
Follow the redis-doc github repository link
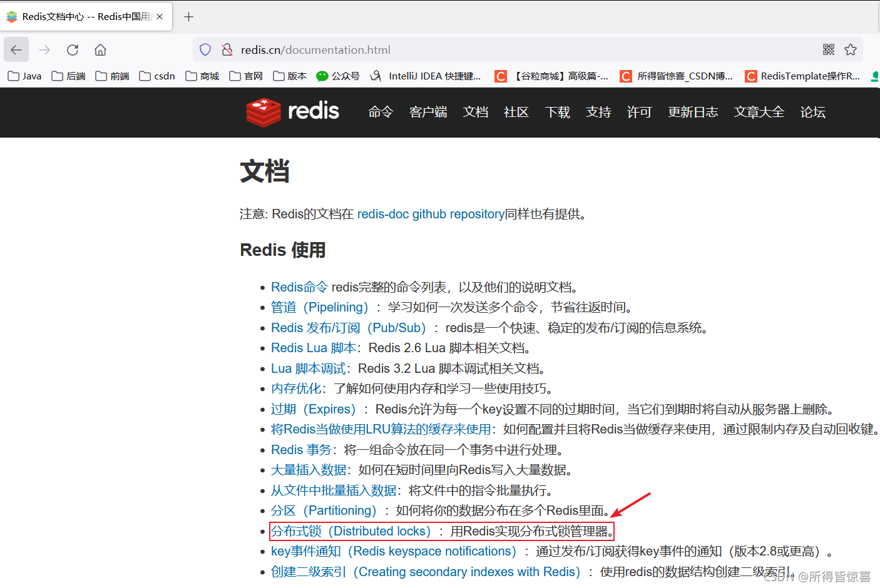(431, 214)
